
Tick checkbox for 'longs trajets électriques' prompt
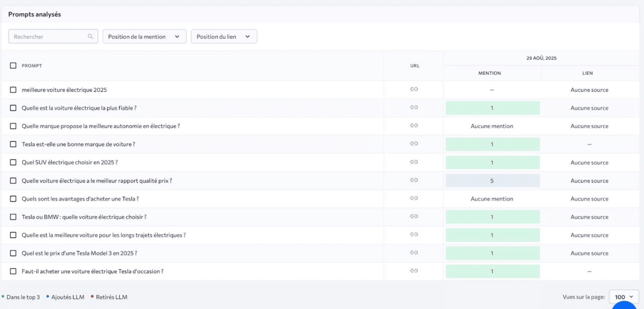tap(13, 235)
